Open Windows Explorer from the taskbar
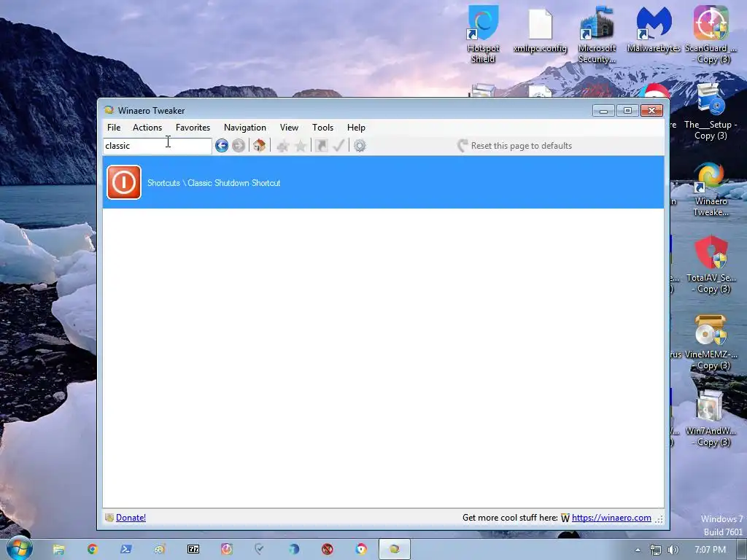 click(x=58, y=550)
